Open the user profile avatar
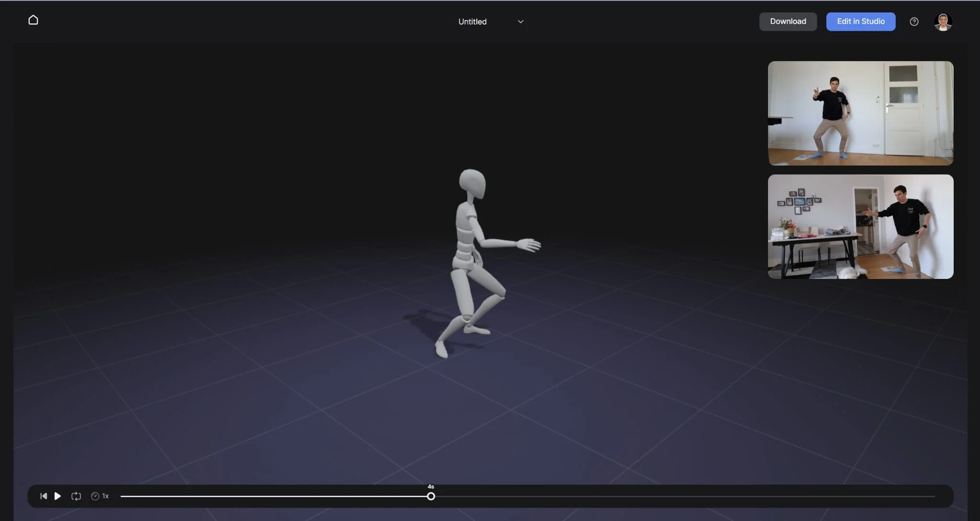This screenshot has width=980, height=521. 943,22
